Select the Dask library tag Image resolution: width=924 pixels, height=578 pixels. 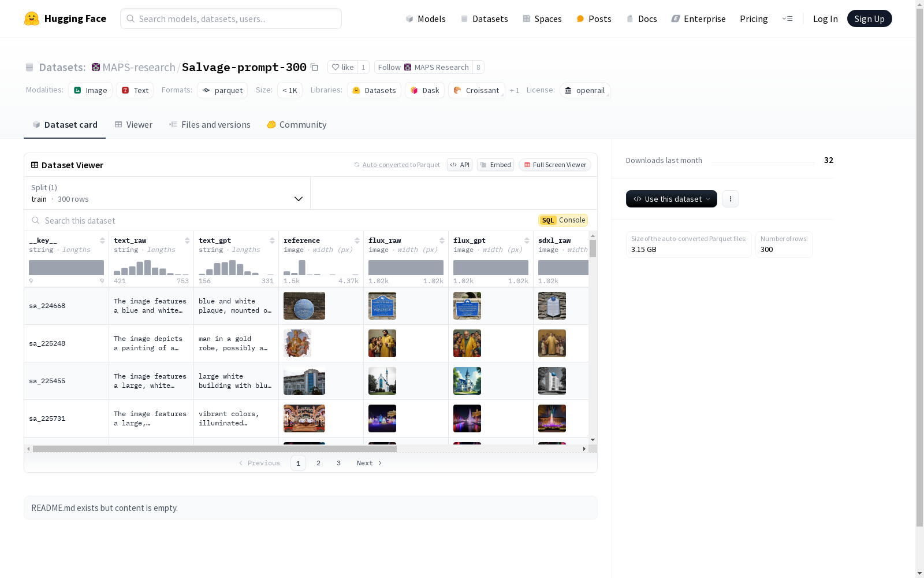point(424,90)
